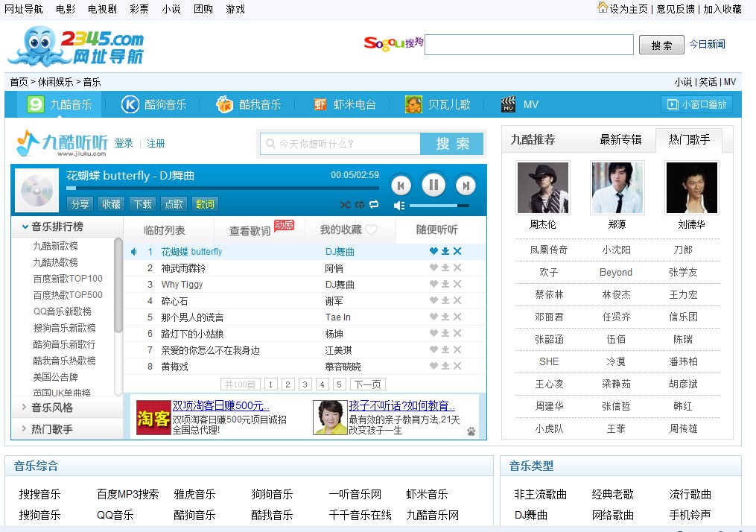Expand the 音乐风格 section
The width and height of the screenshot is (756, 532).
51,408
